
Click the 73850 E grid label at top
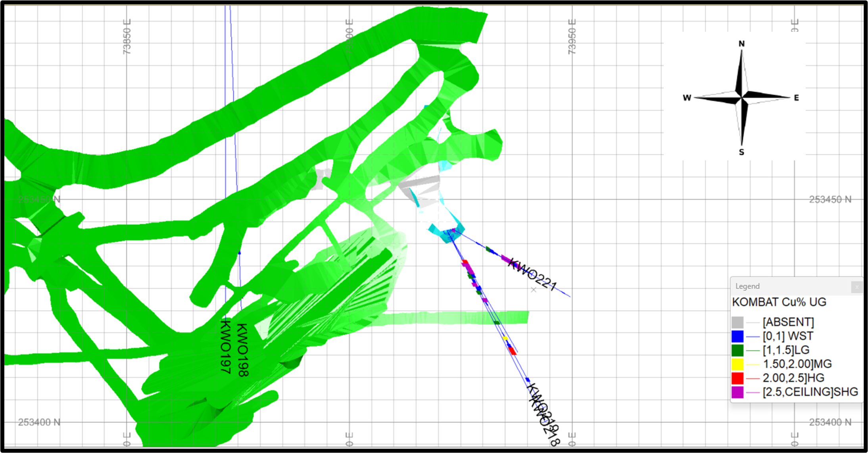(x=127, y=37)
